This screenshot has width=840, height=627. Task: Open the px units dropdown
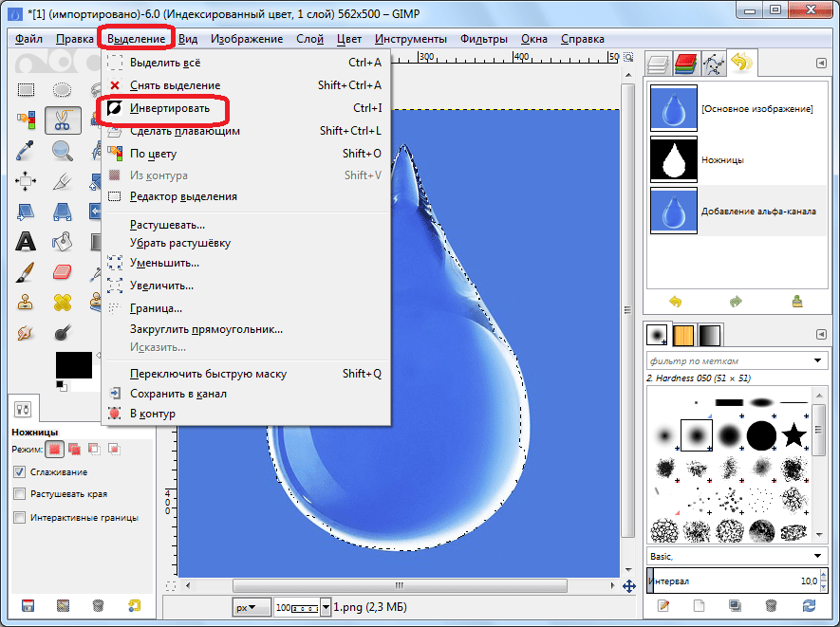click(249, 606)
